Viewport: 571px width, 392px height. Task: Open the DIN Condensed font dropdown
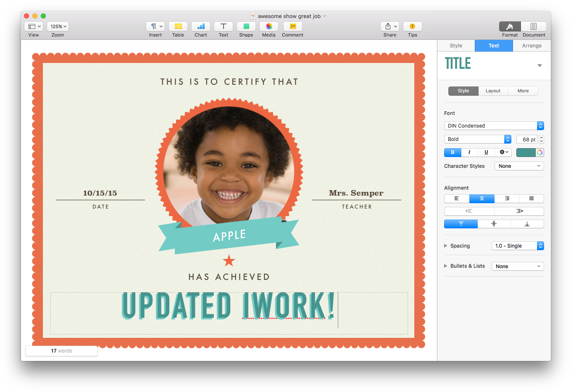(x=494, y=125)
